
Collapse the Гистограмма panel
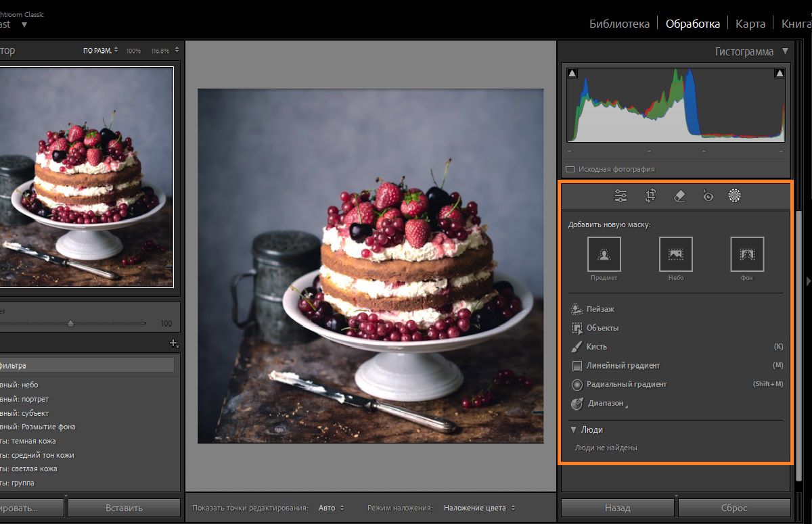point(785,51)
